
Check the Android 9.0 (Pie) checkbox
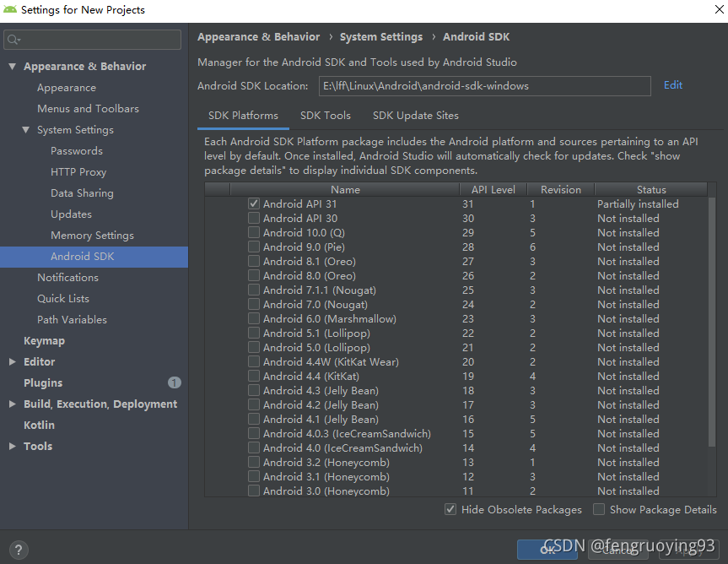254,247
